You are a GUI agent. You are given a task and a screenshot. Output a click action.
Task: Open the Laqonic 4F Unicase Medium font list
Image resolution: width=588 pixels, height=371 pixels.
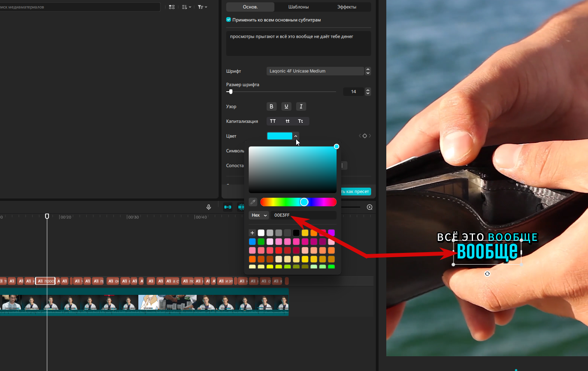(315, 71)
